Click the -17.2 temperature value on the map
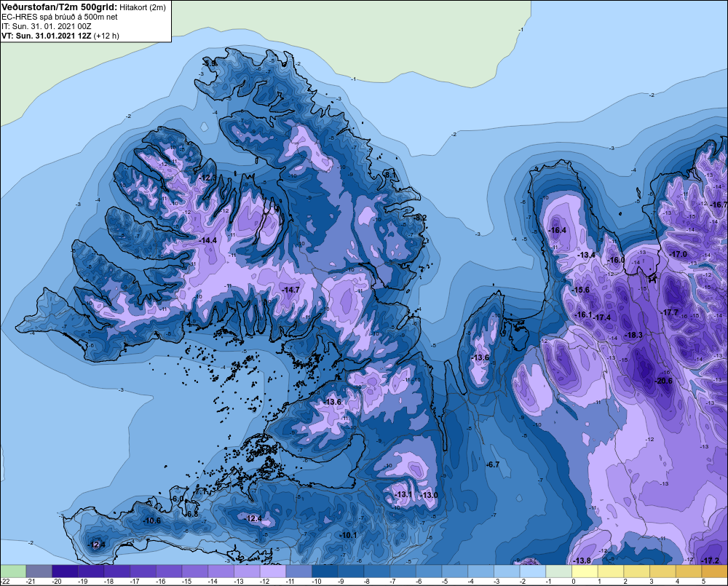 [x=711, y=561]
